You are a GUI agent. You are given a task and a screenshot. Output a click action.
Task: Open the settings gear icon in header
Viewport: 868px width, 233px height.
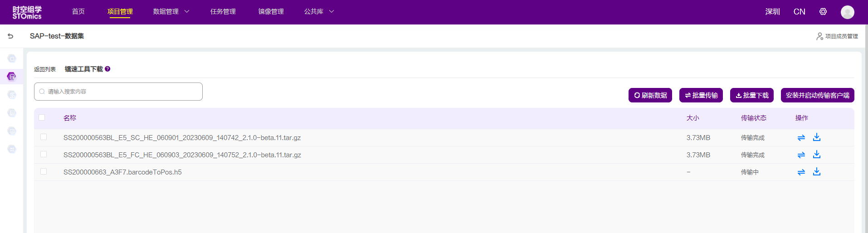pyautogui.click(x=823, y=12)
